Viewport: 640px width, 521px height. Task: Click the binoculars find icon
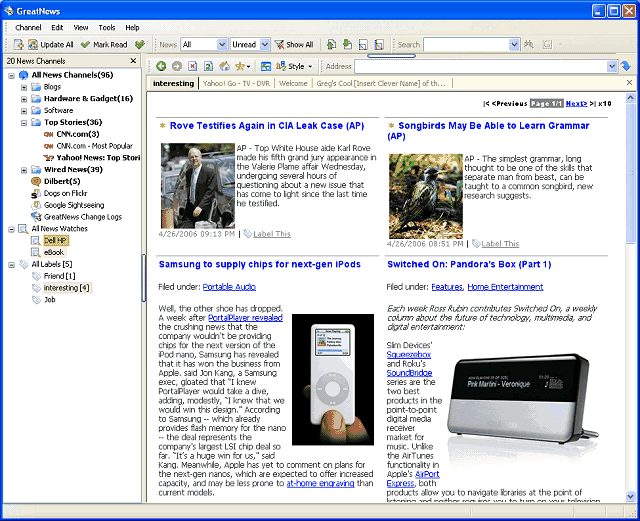coord(529,45)
